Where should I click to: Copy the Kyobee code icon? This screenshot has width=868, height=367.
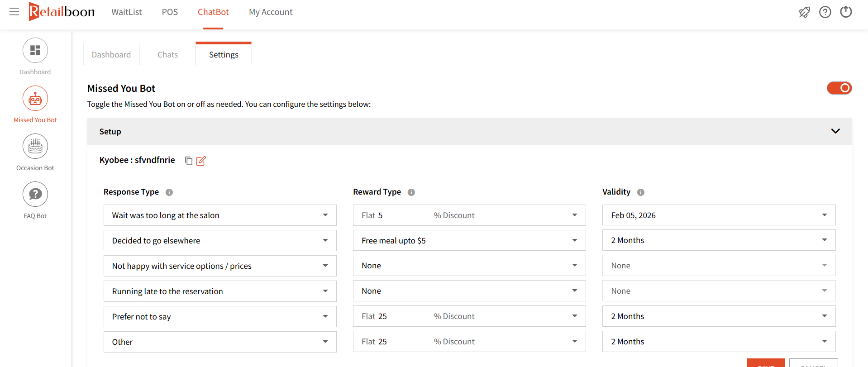189,161
